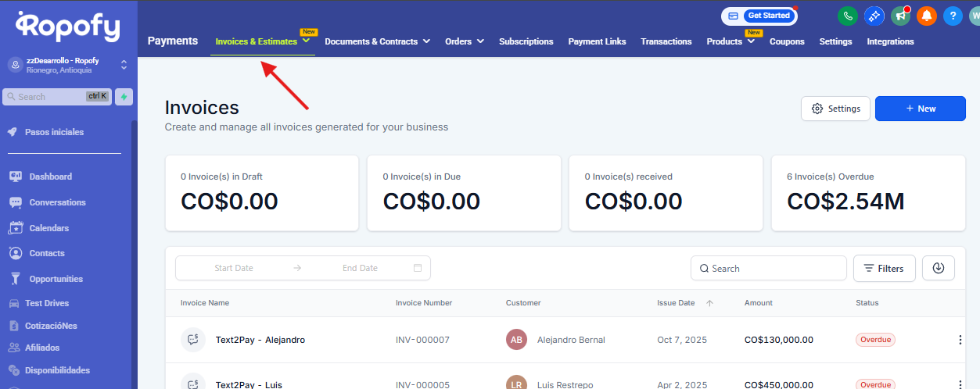Sort invoices by the Issue Date arrow
The width and height of the screenshot is (980, 389).
pos(709,303)
